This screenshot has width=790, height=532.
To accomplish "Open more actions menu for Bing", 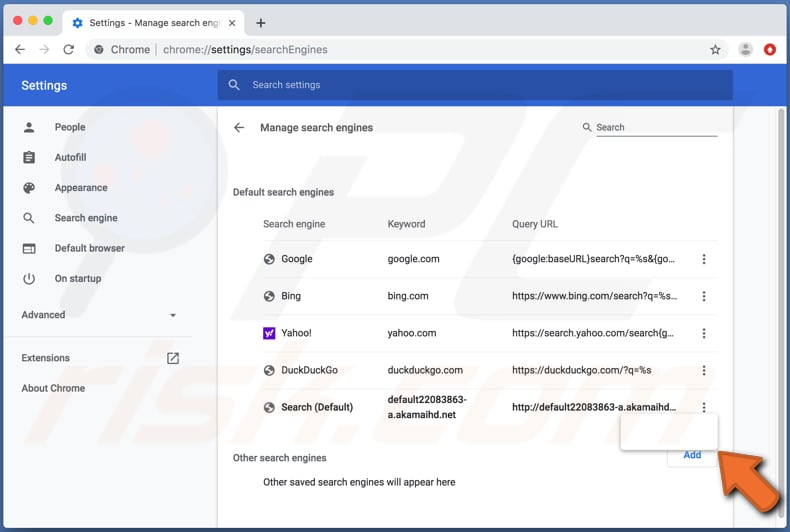I will (704, 296).
